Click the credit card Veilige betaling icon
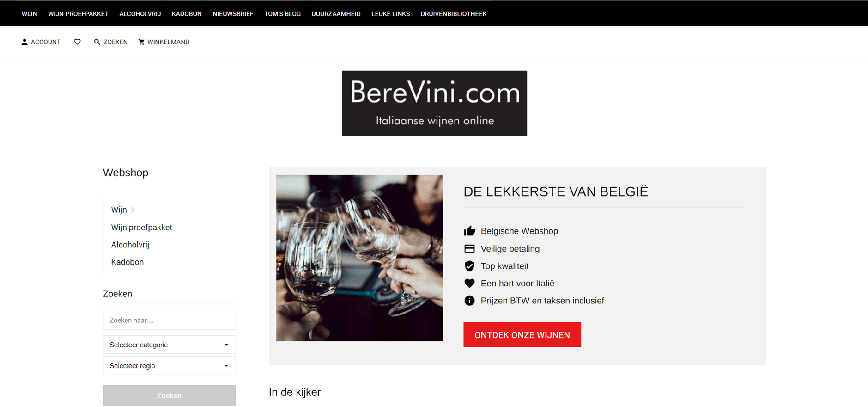The width and height of the screenshot is (868, 407). (469, 249)
